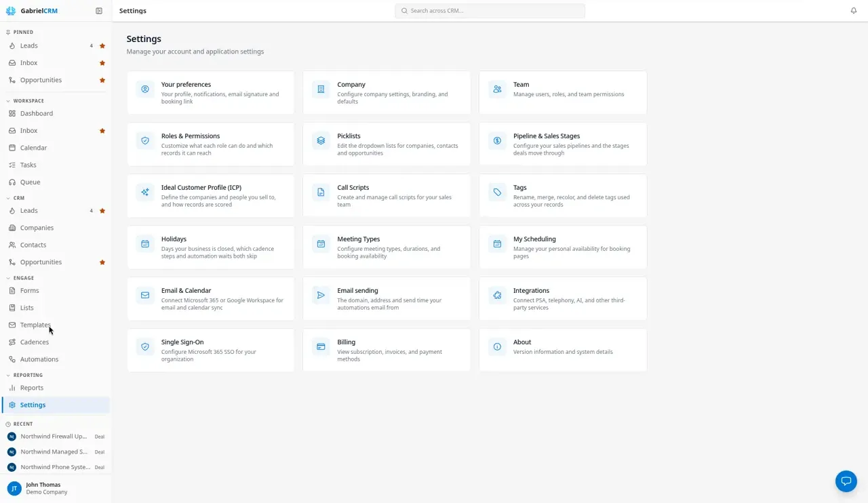Collapse the Workspace sidebar section
The height and width of the screenshot is (503, 868).
[25, 101]
